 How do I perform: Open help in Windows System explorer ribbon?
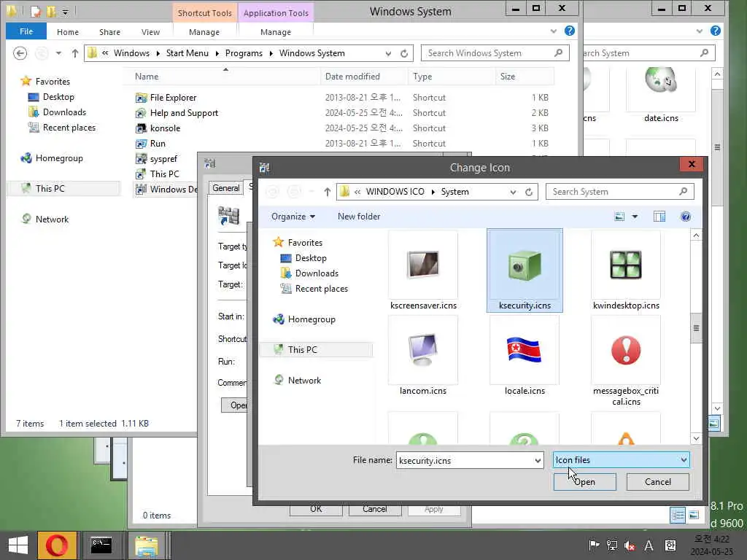click(x=569, y=31)
